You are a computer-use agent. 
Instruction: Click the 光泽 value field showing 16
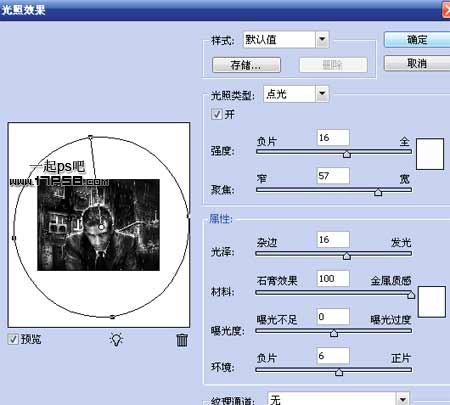(333, 239)
